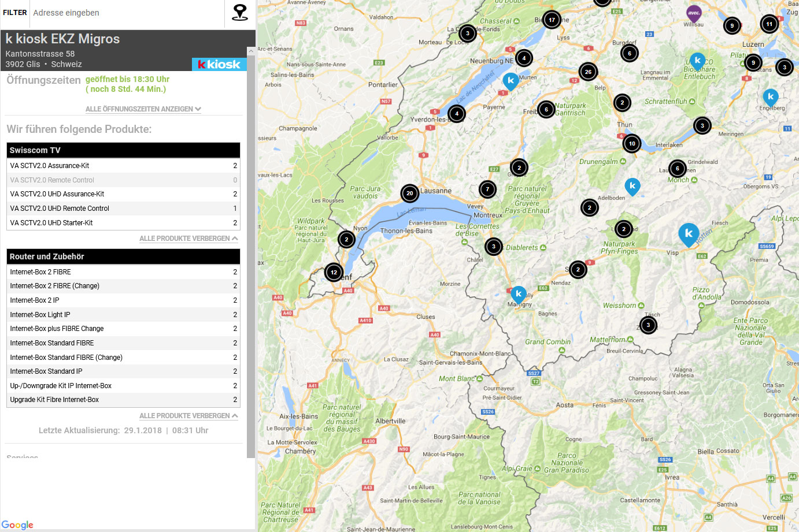Collapse Router und Zubehör via Alle Produkte verbergen
This screenshot has height=532, width=799.
pyautogui.click(x=188, y=416)
